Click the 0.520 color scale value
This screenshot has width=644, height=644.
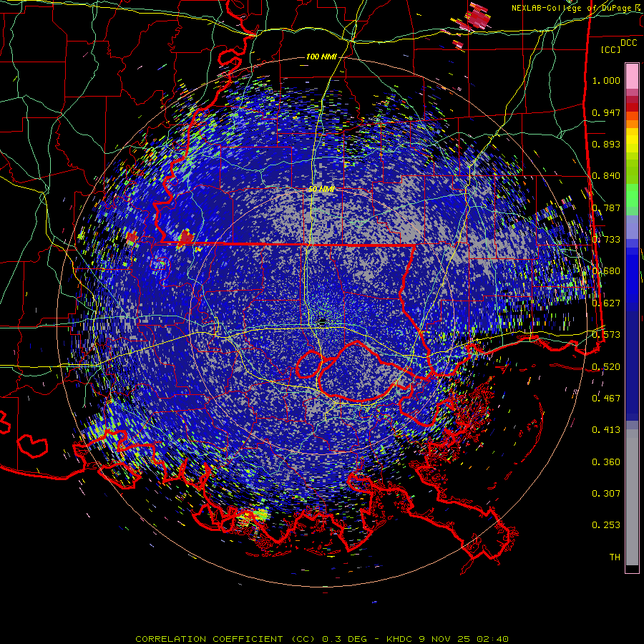(606, 367)
